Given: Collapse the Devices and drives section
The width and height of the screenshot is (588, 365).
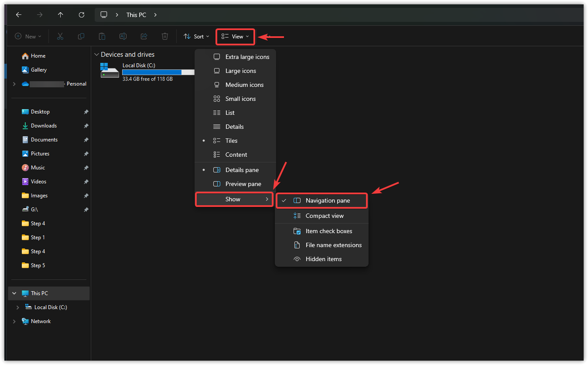Looking at the screenshot, I should (x=96, y=55).
